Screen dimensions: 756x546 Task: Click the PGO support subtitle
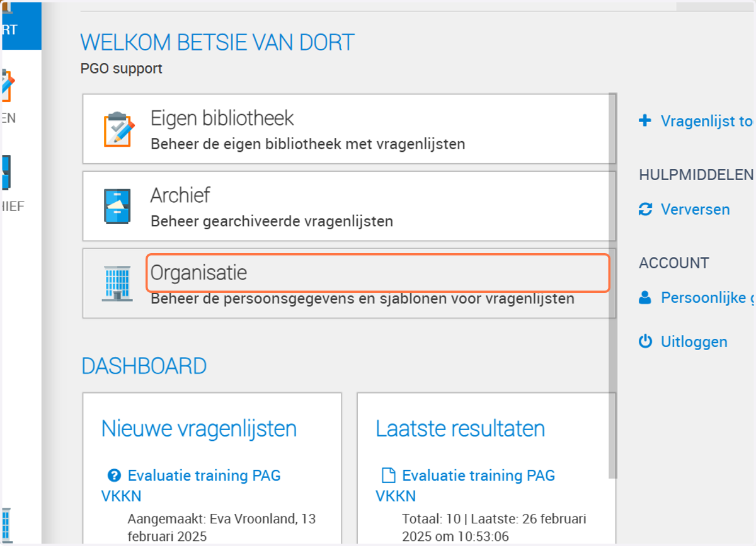(122, 69)
